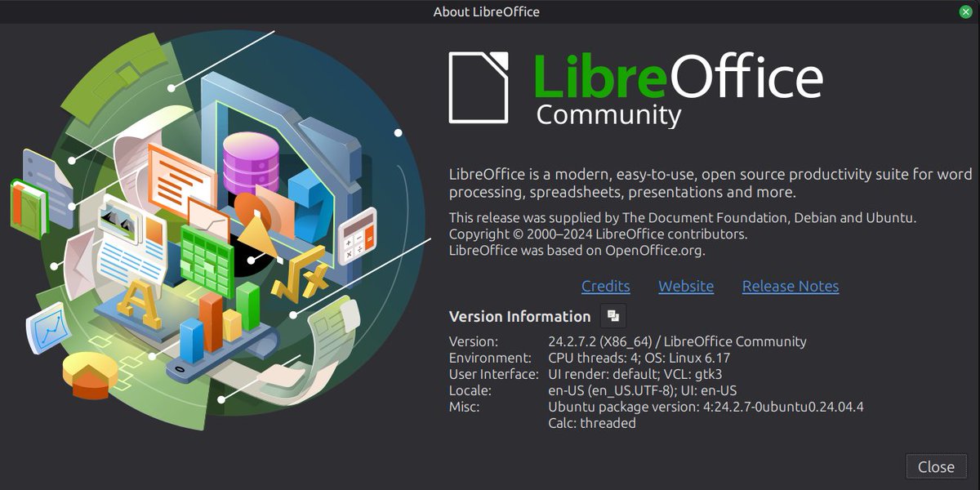Click the 'Calc: threaded' text
This screenshot has height=490, width=980.
tap(592, 423)
